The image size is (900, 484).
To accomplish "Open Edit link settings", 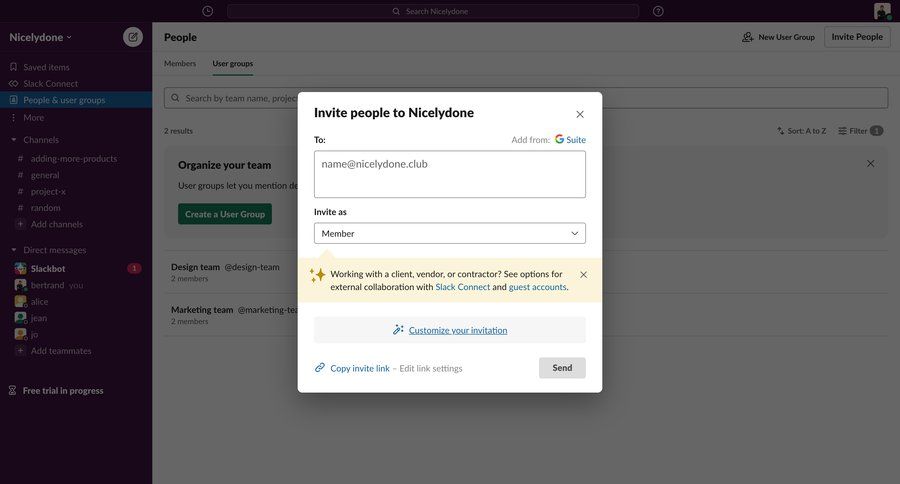I will (x=430, y=368).
